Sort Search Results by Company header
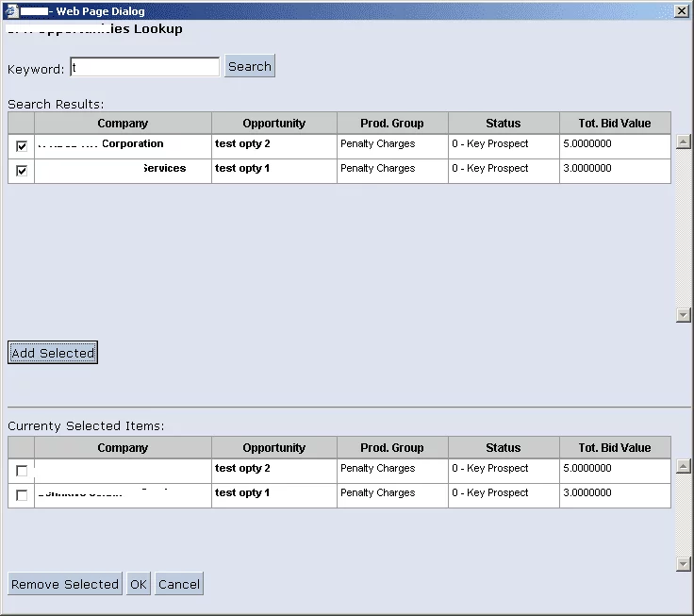 coord(123,124)
